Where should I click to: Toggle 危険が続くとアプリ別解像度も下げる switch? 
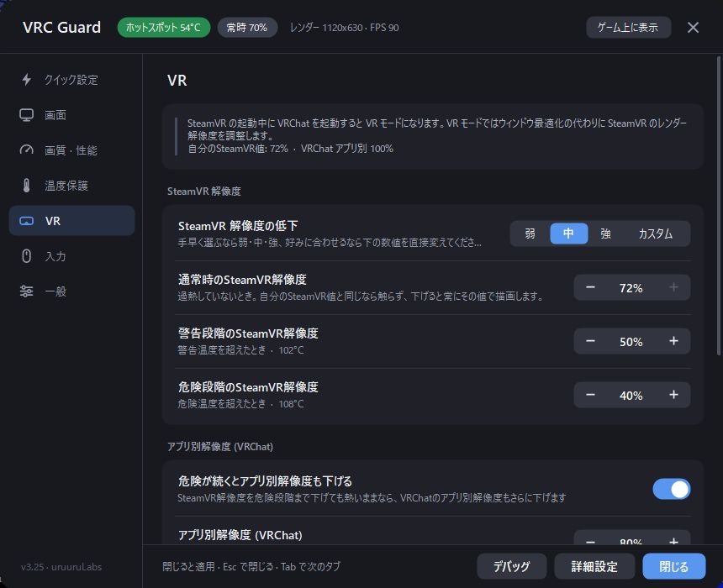[672, 489]
